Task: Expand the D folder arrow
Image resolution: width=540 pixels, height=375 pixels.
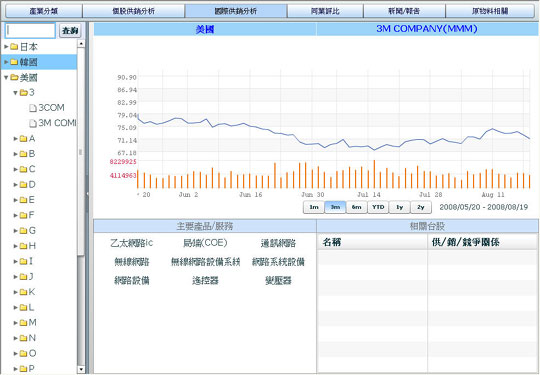Action: point(15,185)
